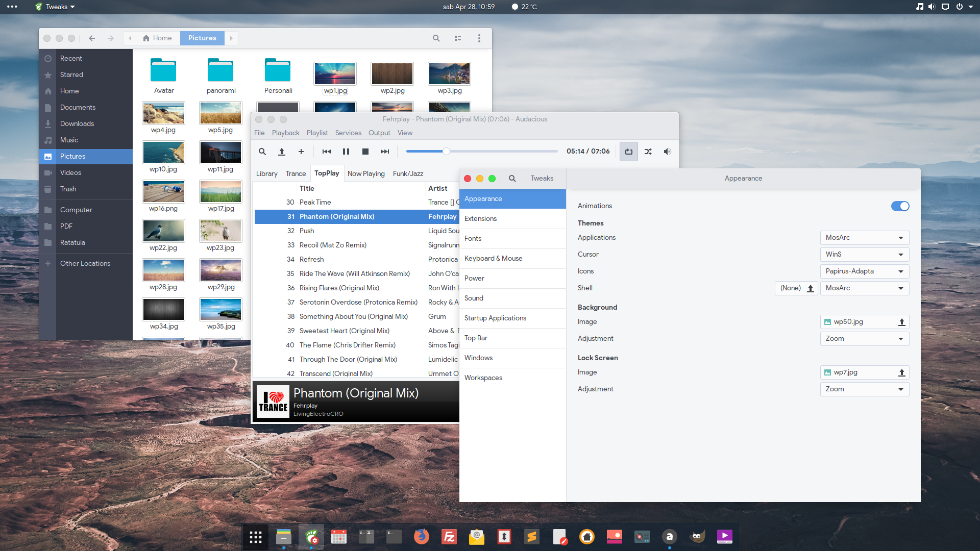The width and height of the screenshot is (980, 551).
Task: Open files with the Audacious upload icon
Action: [x=281, y=152]
